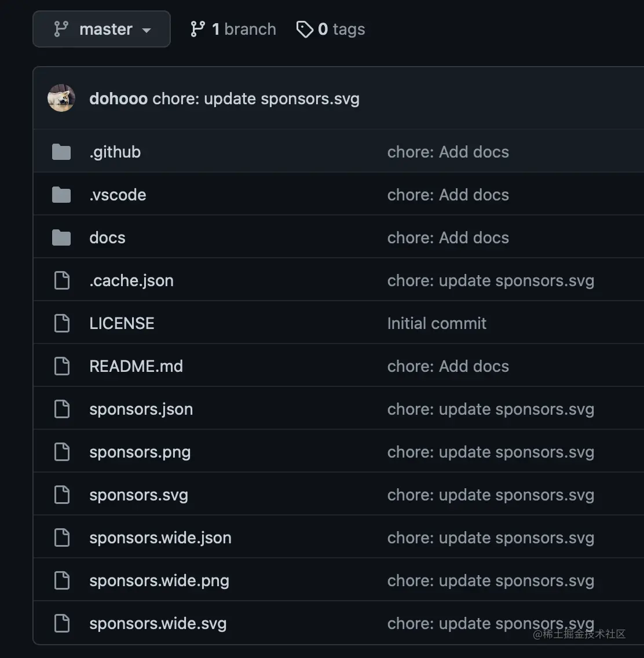Click the docs folder icon
Screen dimensions: 644x658
pos(61,238)
